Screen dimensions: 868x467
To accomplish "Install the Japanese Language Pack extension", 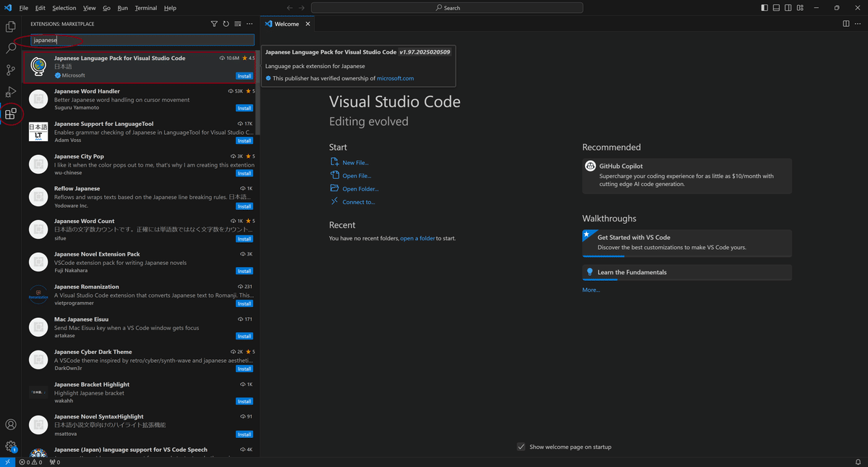I will coord(244,75).
